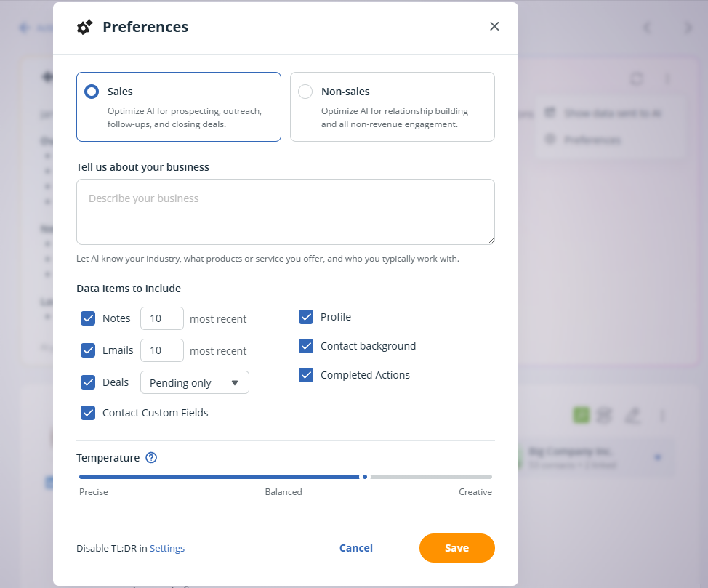
Task: Click the Preferences sparkle logo icon
Action: [84, 26]
